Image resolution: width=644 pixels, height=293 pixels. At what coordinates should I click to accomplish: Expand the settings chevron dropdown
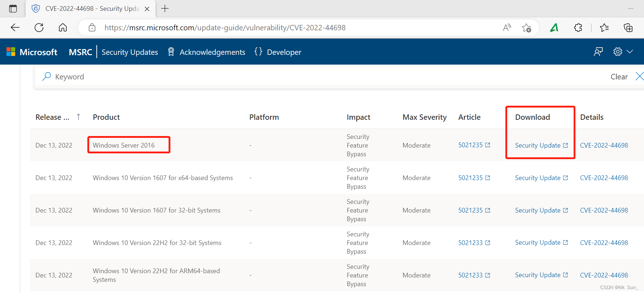coord(630,52)
